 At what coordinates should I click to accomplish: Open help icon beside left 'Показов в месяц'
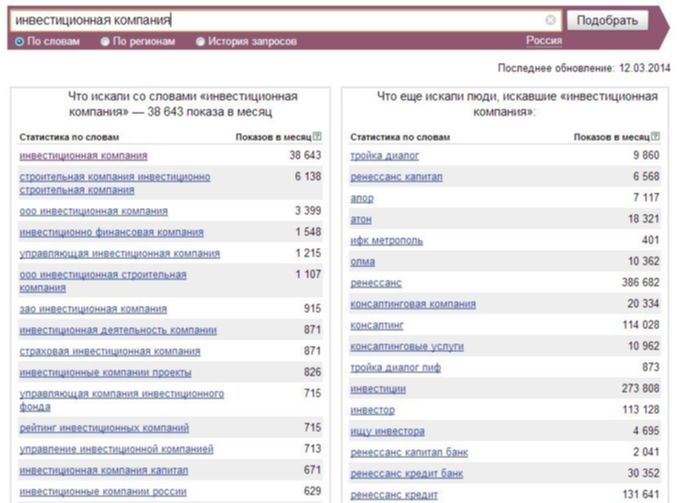click(x=317, y=137)
